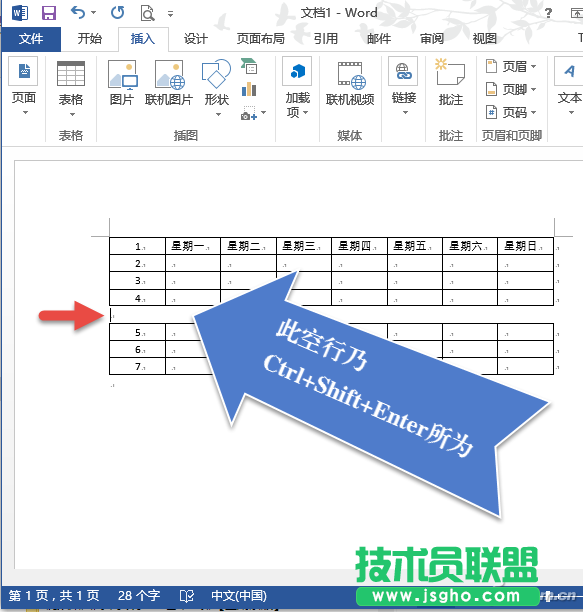
Task: Insert a chart icon
Action: [249, 89]
